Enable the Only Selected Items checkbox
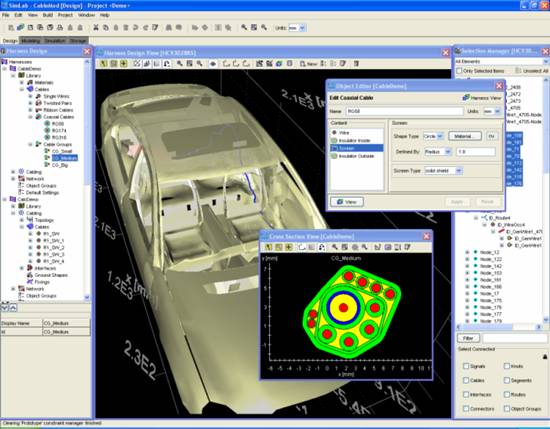Image resolution: width=550 pixels, height=429 pixels. point(459,71)
